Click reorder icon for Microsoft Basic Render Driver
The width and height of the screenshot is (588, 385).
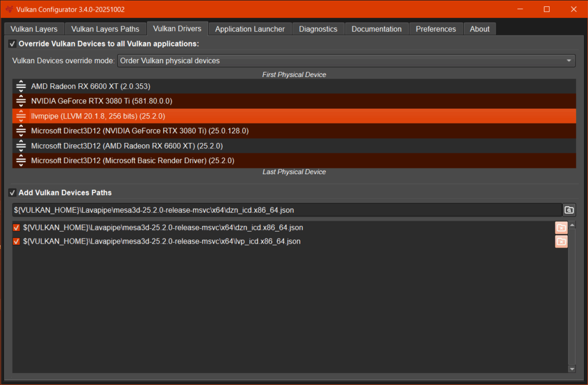pyautogui.click(x=21, y=160)
